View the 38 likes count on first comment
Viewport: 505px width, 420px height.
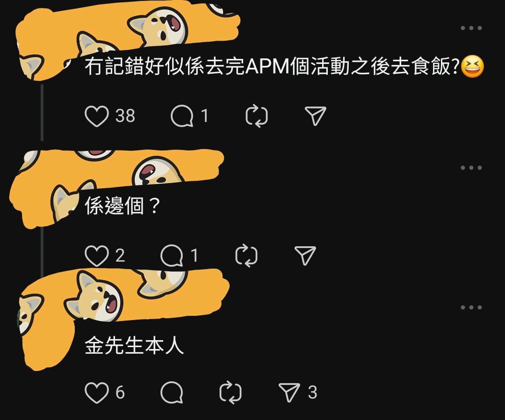pos(125,116)
